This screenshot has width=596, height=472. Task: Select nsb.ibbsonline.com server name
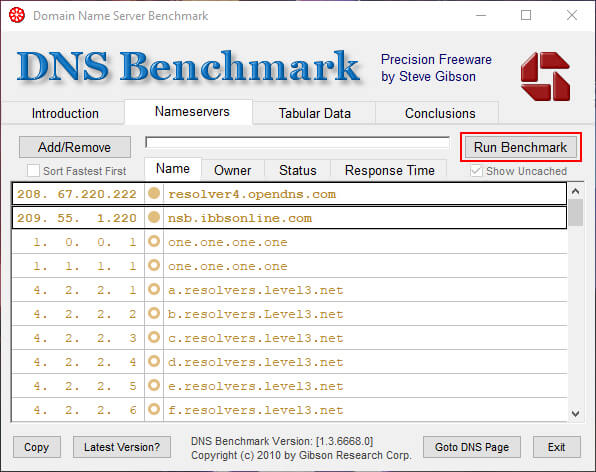240,218
